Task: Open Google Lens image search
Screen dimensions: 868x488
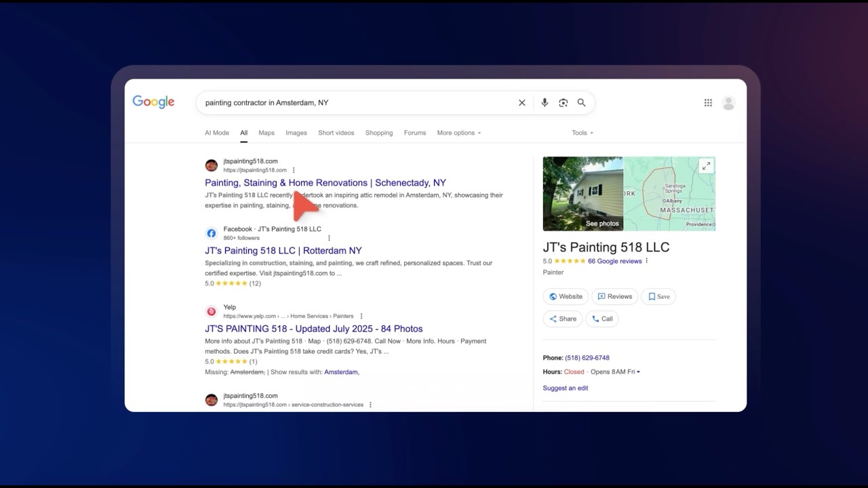Action: tap(563, 103)
